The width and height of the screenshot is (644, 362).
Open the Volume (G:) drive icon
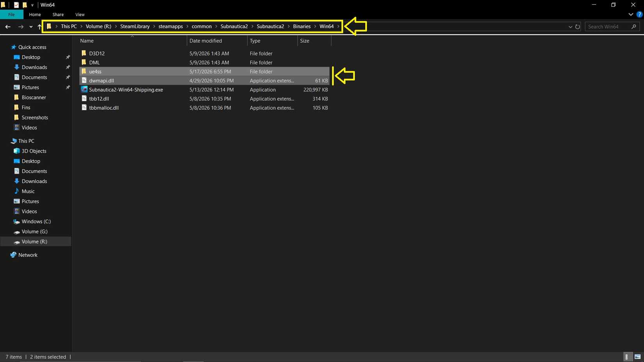coord(17,232)
